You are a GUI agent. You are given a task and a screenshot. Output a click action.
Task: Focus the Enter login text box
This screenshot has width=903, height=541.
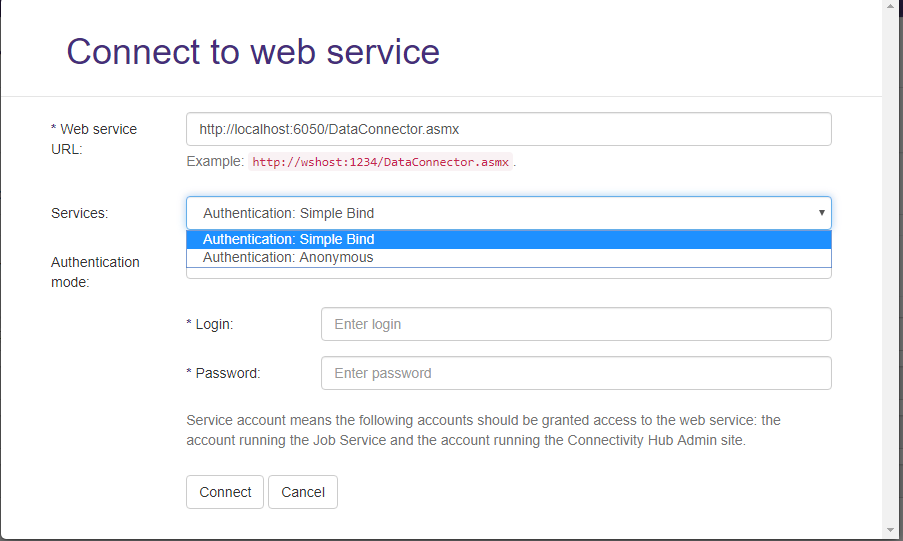point(575,324)
